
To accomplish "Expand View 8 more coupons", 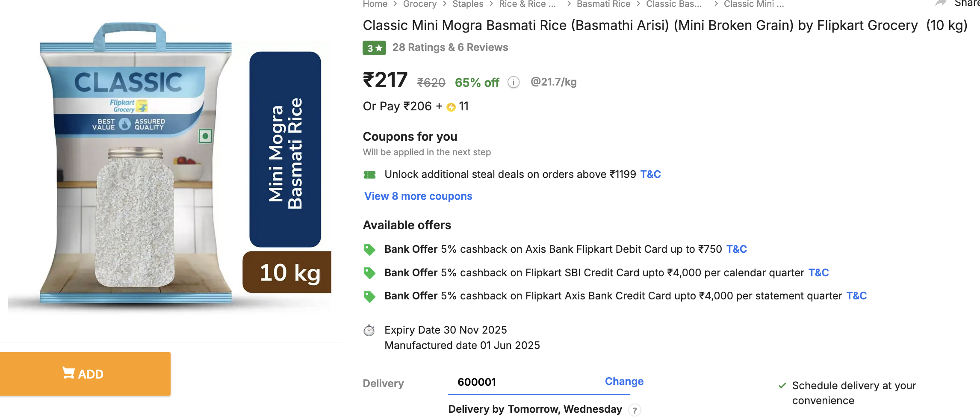I will click(x=418, y=196).
